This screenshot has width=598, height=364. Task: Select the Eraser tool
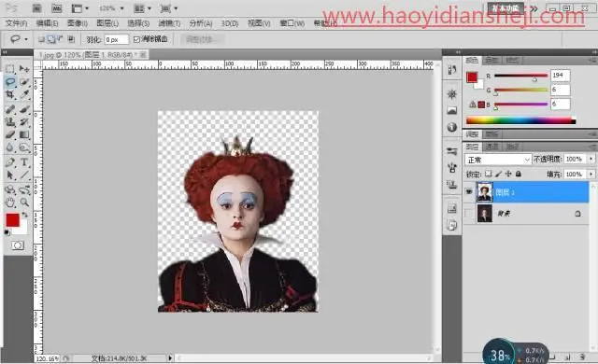10,134
